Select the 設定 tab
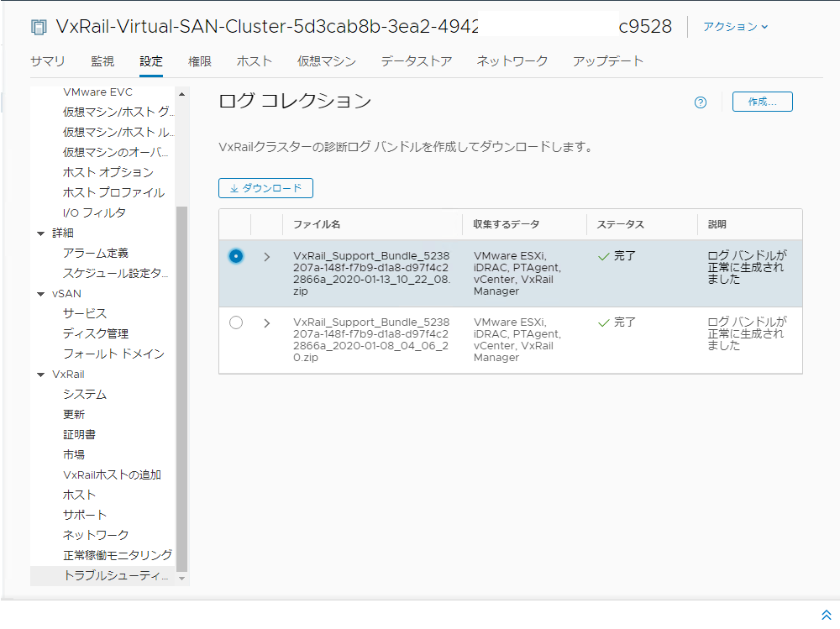This screenshot has height=629, width=840. tap(151, 61)
